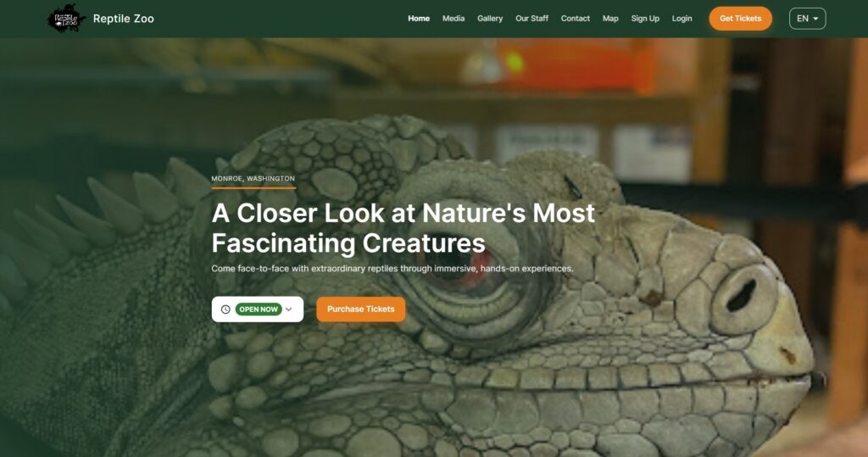
Task: Click the hero headline about Fascinating Creatures
Action: (x=403, y=228)
